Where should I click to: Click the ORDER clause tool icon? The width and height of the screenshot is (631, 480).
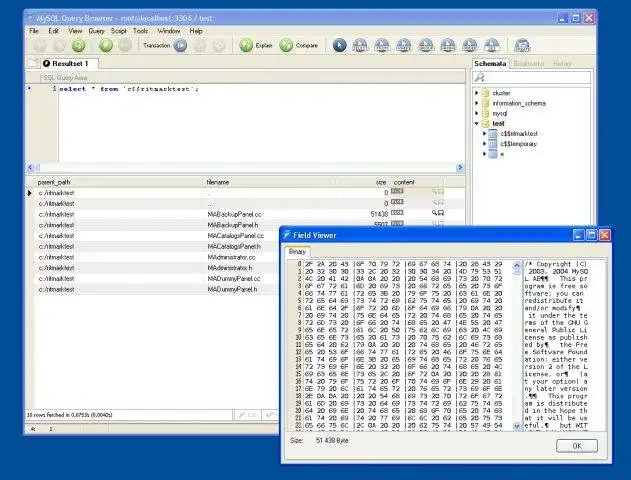(470, 45)
